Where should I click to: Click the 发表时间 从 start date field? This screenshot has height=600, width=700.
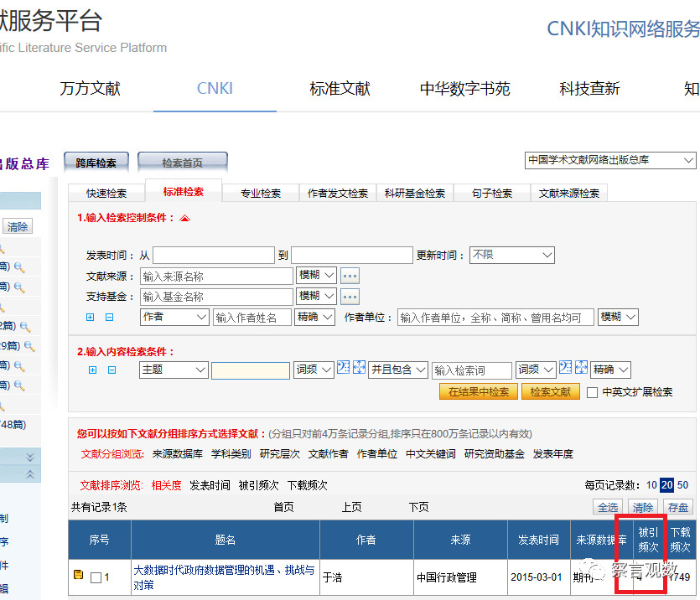tap(214, 255)
